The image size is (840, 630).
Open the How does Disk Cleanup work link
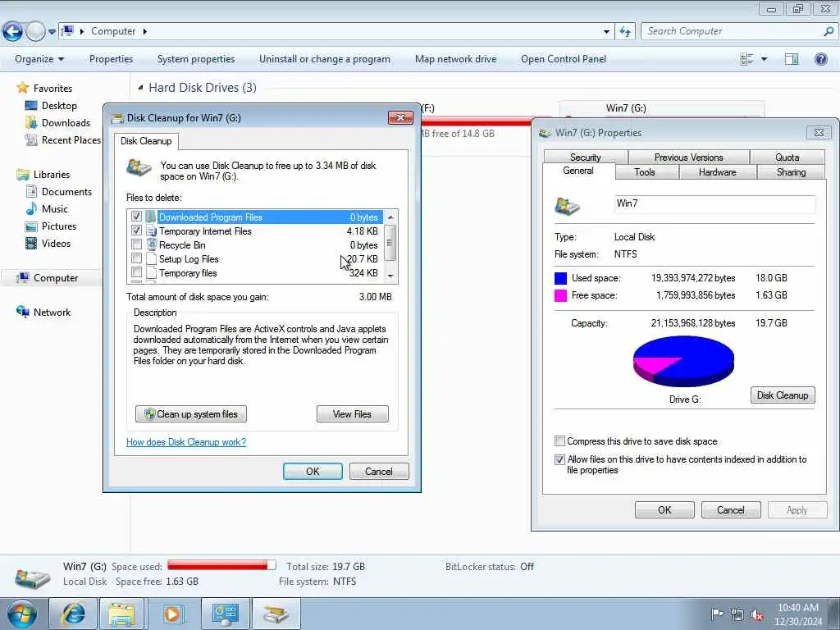coord(186,442)
